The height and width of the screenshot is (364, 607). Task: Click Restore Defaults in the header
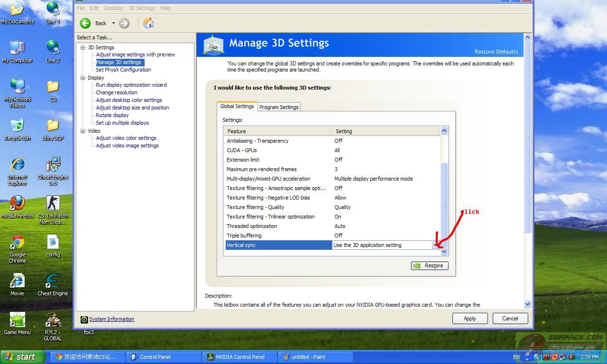pos(496,52)
